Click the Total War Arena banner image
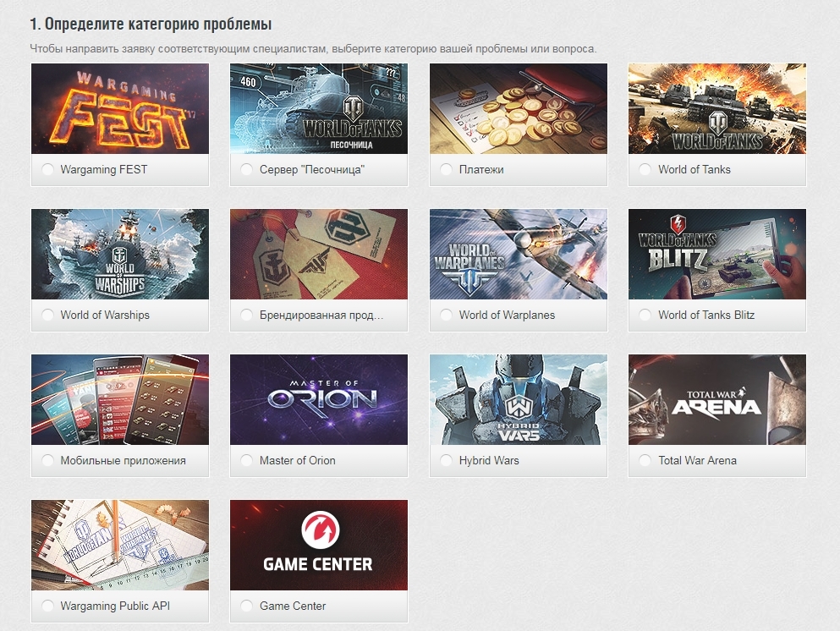The width and height of the screenshot is (840, 631). [717, 399]
